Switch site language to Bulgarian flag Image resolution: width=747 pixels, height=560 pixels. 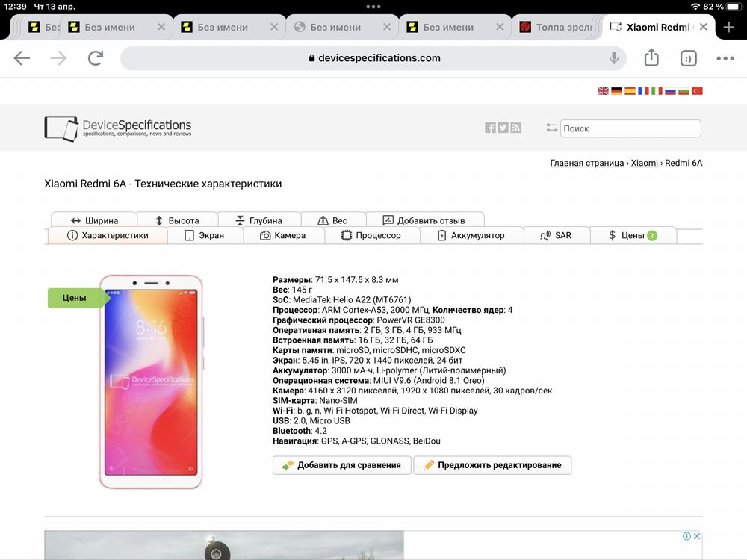(x=684, y=91)
